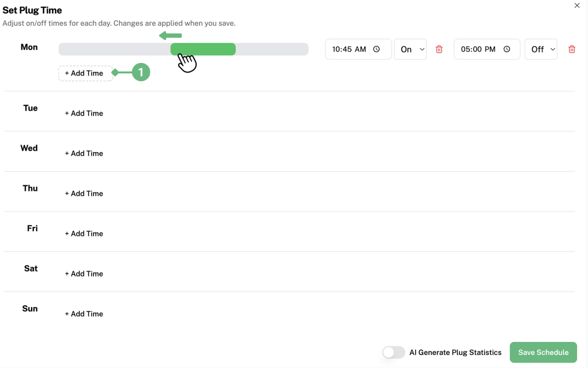
Task: Add a time slot for Wednesday
Action: (x=84, y=154)
